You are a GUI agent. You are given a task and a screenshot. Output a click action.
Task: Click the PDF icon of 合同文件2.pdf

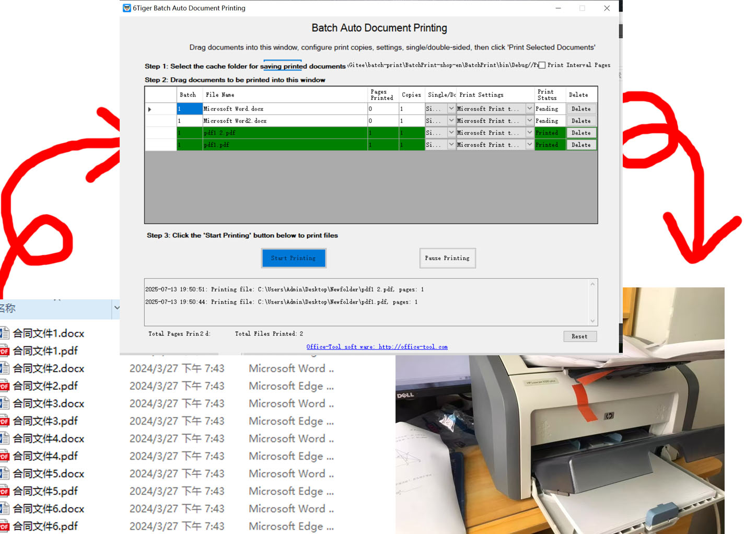point(5,386)
